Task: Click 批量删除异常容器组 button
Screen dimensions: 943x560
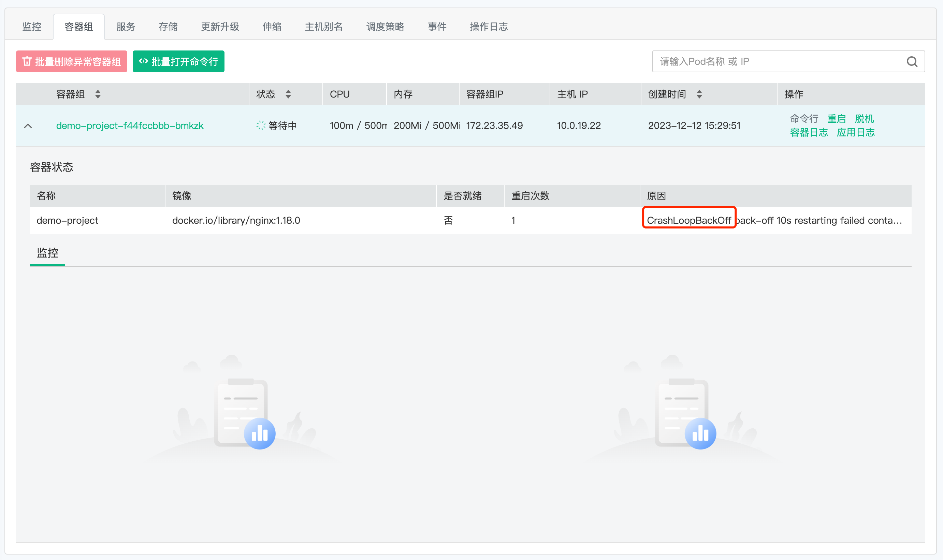Action: coord(71,61)
